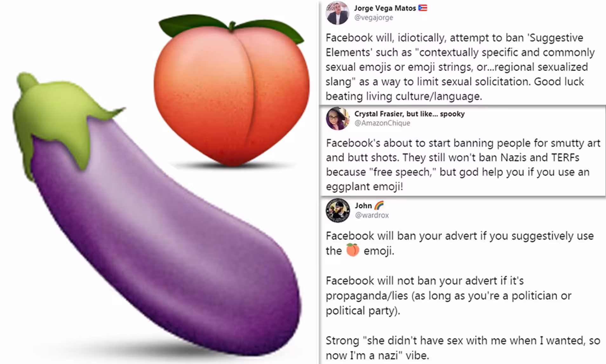606x364 pixels.
Task: Click the 'Crystal Frasier, but like... spooky' name
Action: tap(409, 114)
